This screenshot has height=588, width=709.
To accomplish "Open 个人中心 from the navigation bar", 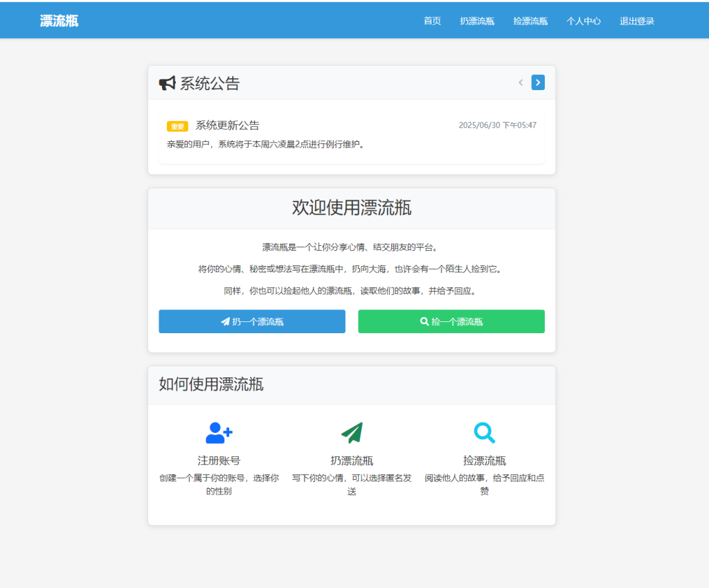I will (583, 21).
